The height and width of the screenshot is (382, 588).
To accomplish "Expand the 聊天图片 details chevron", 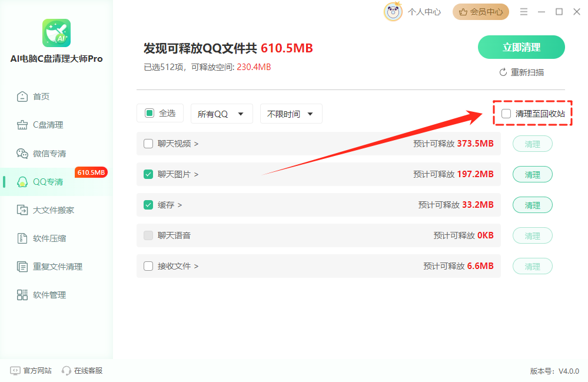I will pyautogui.click(x=197, y=174).
